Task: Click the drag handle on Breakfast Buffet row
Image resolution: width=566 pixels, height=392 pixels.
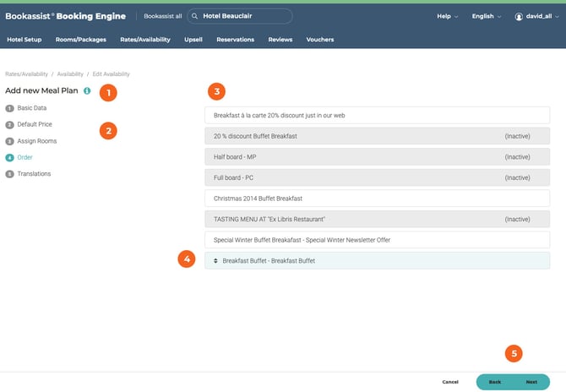Action: pos(215,261)
